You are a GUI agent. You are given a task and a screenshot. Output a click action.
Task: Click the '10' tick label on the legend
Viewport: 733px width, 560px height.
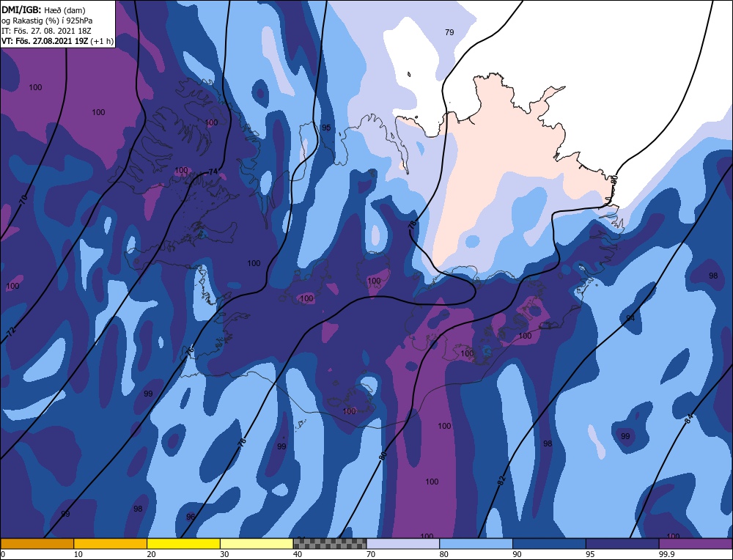[78, 554]
